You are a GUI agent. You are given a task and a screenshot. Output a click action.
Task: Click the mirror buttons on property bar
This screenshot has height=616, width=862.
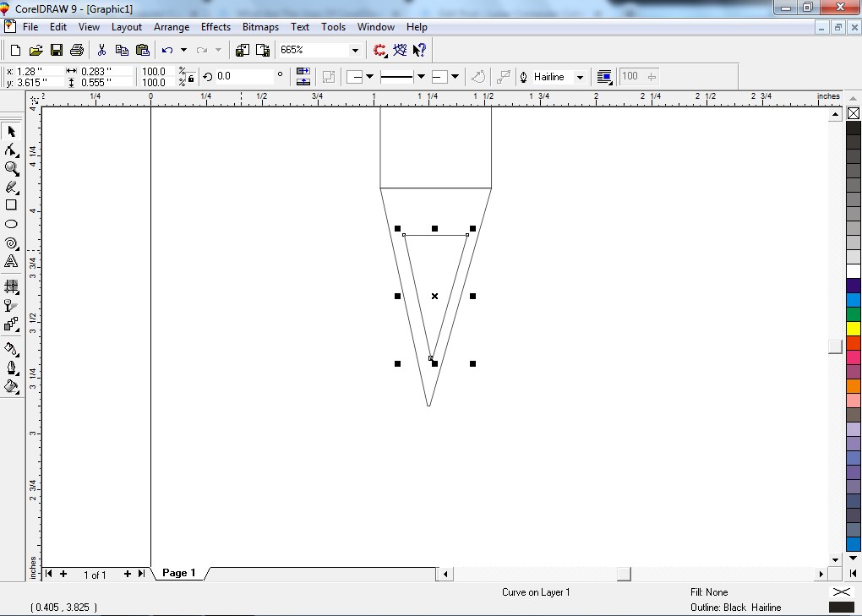coord(304,77)
